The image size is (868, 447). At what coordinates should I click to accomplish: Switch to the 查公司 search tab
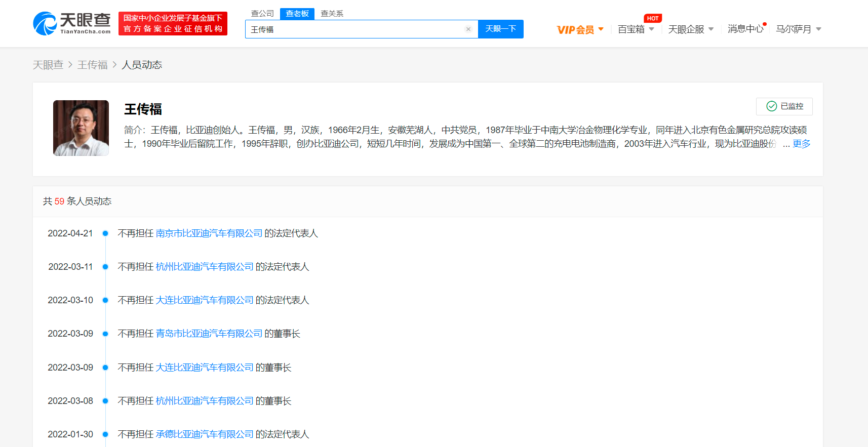262,14
